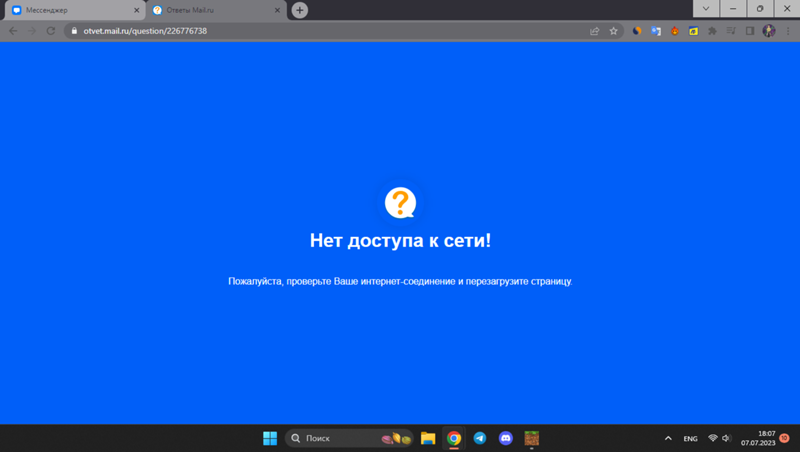Bookmark this page with the star icon
Image resolution: width=800 pixels, height=452 pixels.
(613, 31)
